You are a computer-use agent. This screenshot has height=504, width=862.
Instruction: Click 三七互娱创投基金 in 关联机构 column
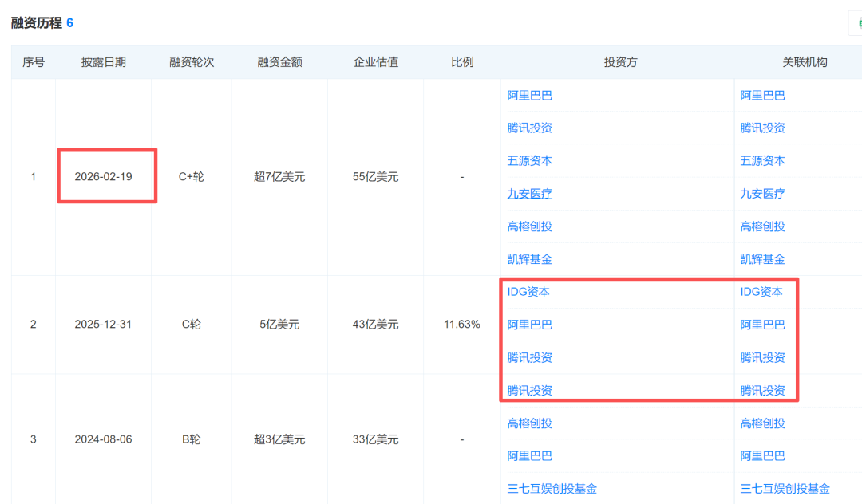[785, 488]
